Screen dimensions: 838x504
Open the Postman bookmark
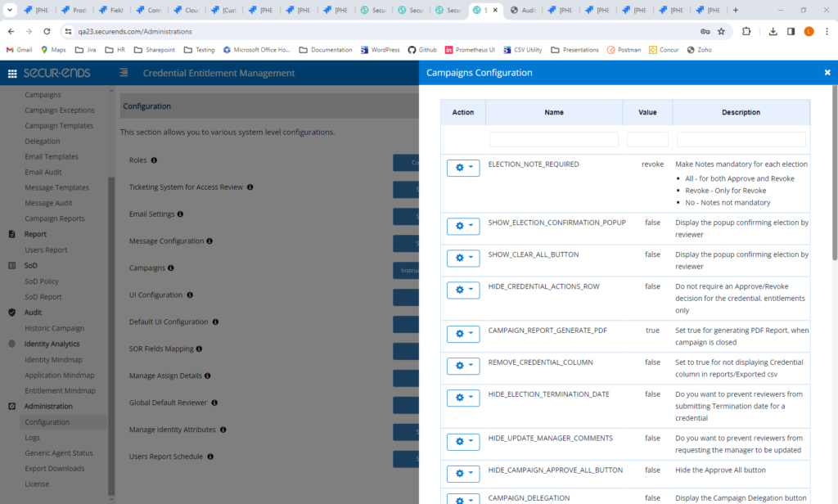coord(624,50)
